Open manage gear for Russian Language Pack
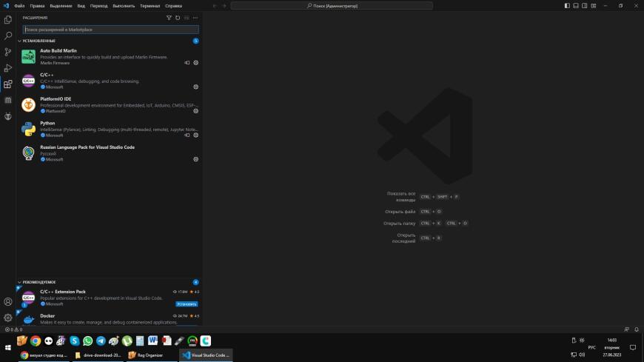644x362 pixels. [196, 159]
